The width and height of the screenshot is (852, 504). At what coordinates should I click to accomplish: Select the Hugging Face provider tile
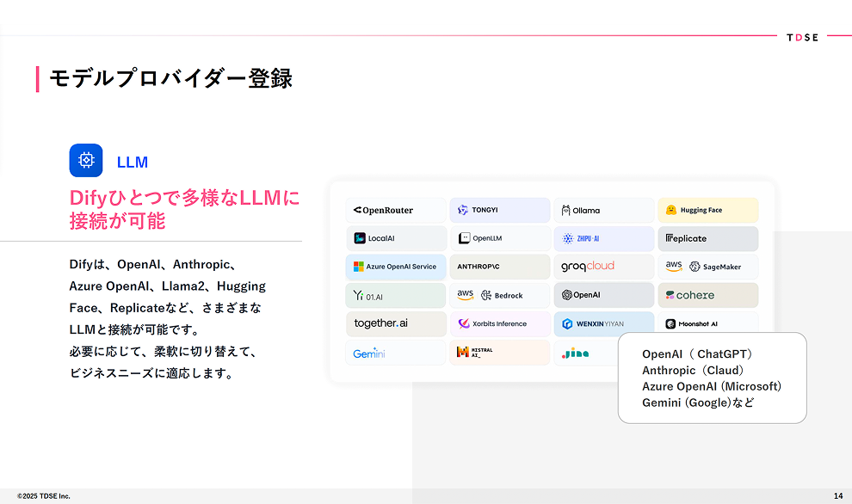tap(707, 210)
